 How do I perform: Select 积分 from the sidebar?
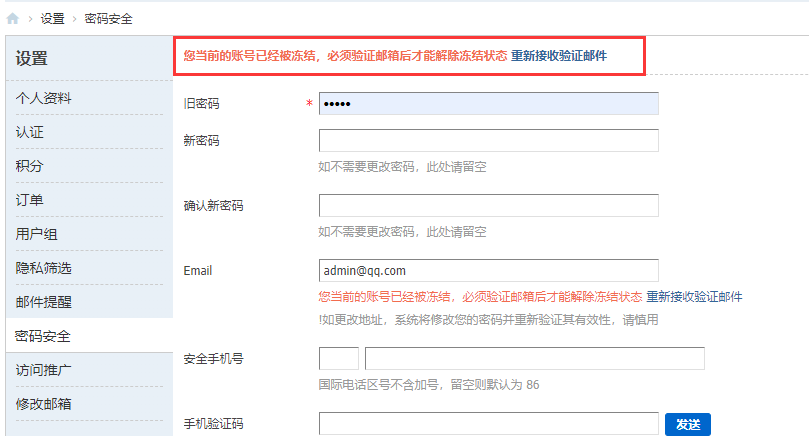click(x=30, y=166)
